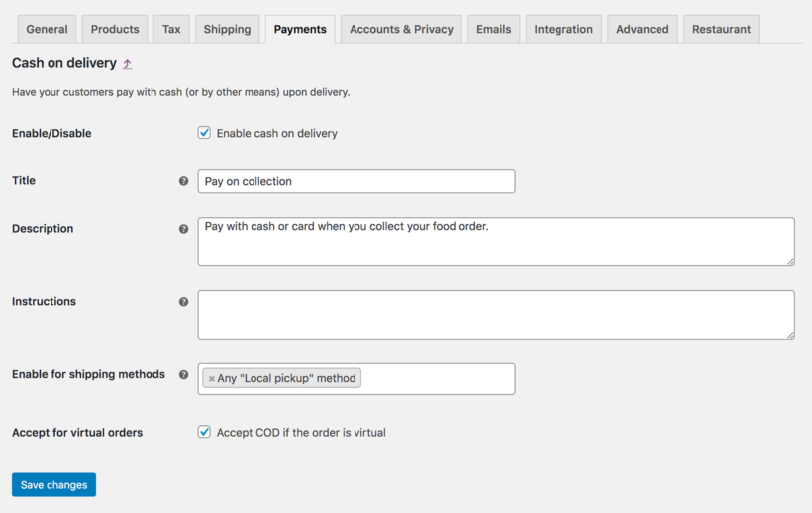
Task: Go to the Shipping tab
Action: (x=228, y=29)
